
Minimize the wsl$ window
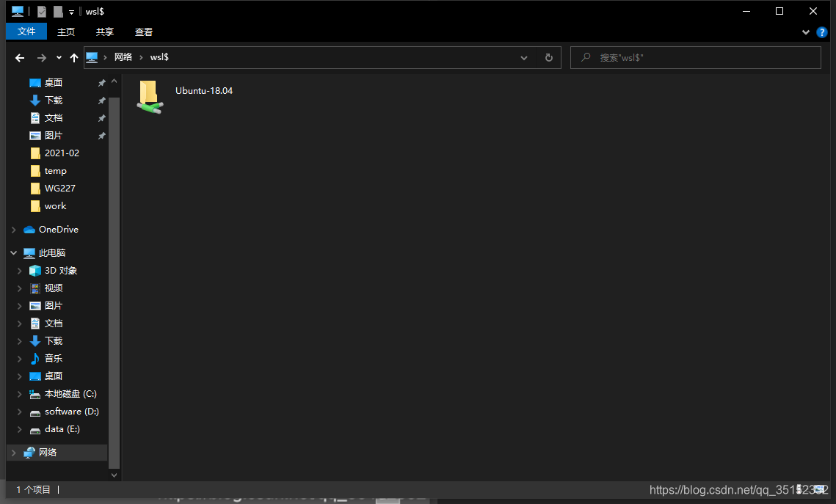click(746, 11)
